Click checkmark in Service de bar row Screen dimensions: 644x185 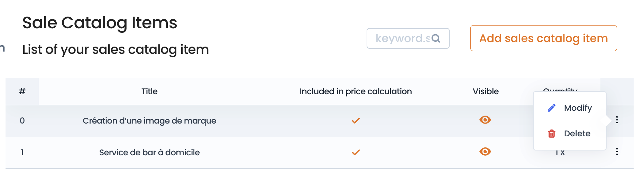point(356,152)
